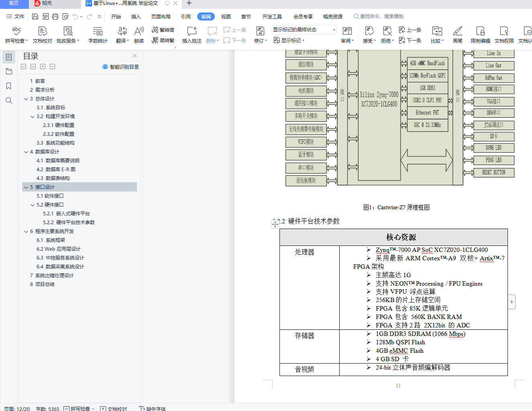Click the plus button on the table's right edge
532x411 pixels.
pos(512,302)
